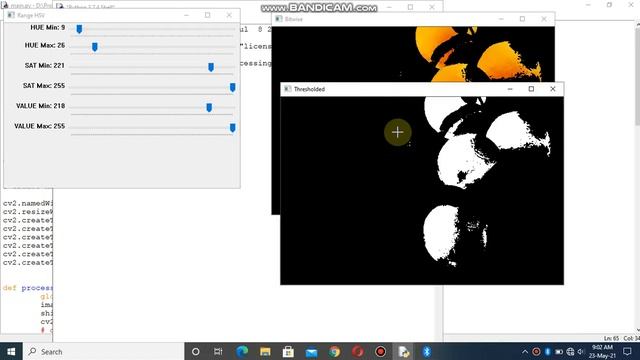
Task: Click the orange Bitwise result image
Action: [x=413, y=53]
